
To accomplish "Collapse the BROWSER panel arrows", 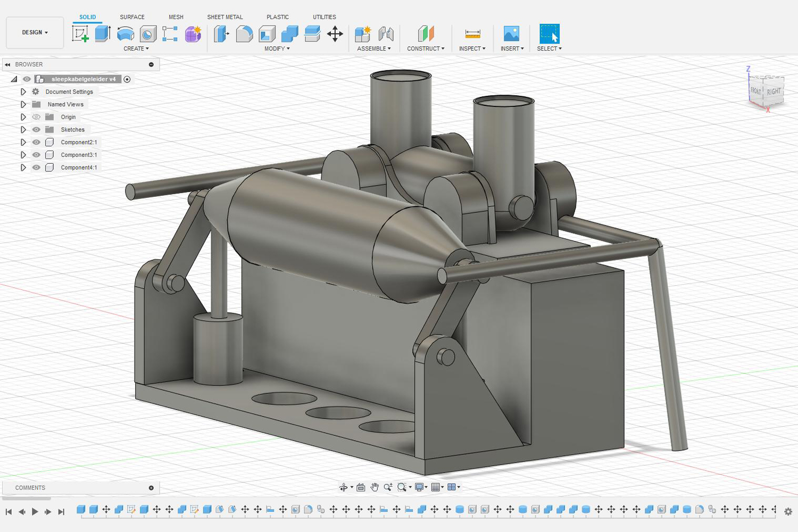I will 7,64.
